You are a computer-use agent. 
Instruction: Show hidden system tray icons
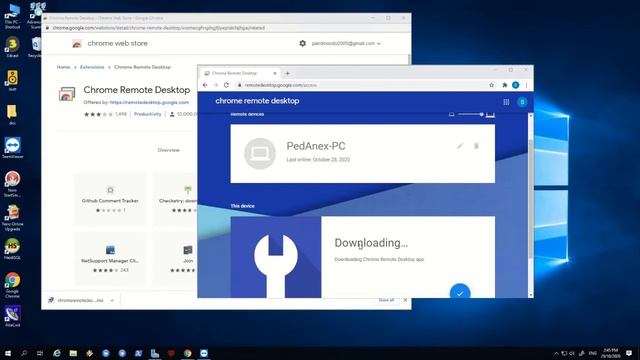556,353
